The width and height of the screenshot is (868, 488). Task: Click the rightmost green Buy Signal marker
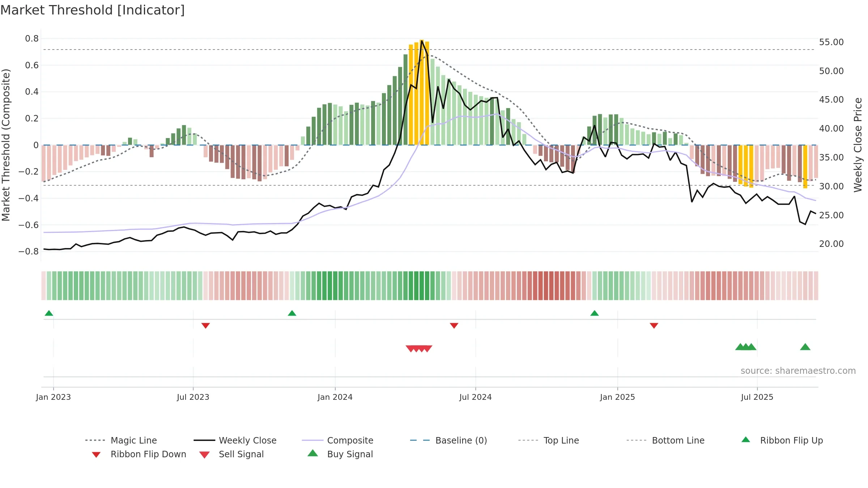pyautogui.click(x=805, y=347)
